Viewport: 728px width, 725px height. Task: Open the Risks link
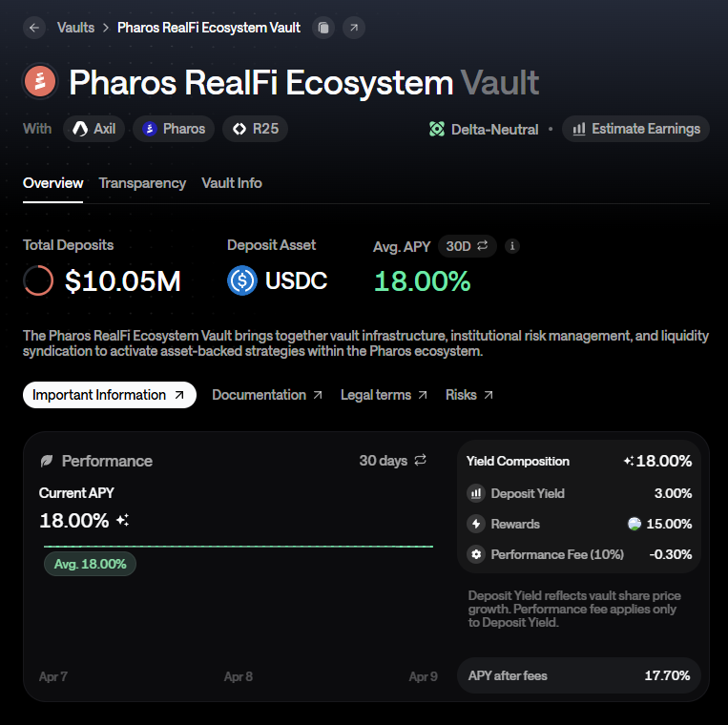468,395
